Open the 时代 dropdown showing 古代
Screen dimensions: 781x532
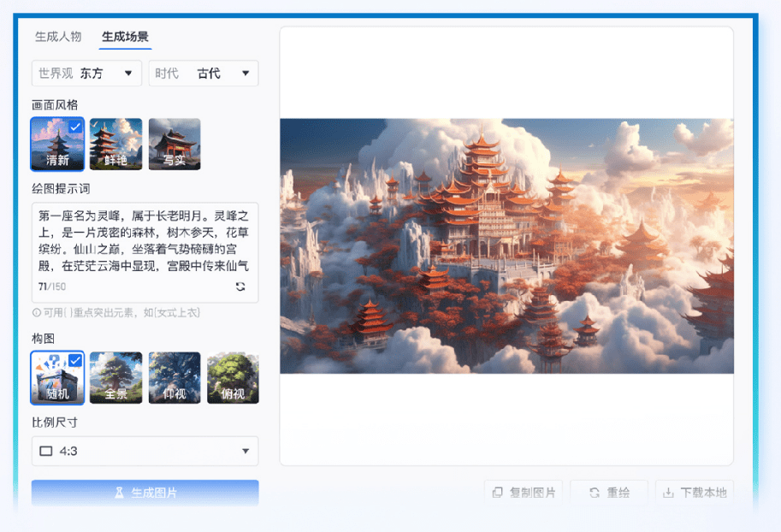click(x=204, y=74)
